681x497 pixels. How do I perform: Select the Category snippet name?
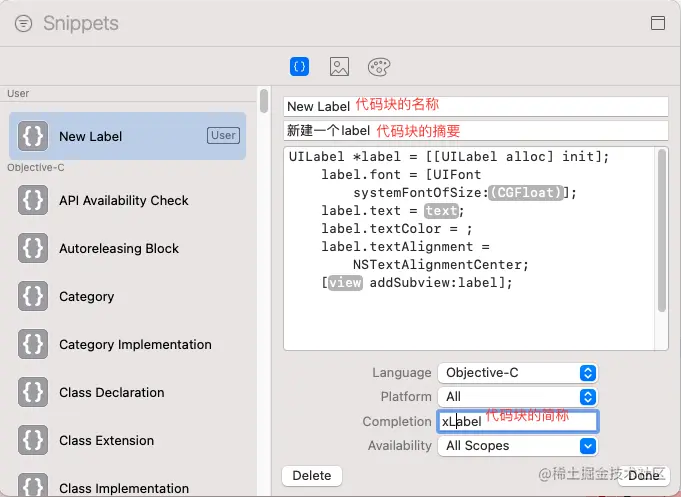click(86, 297)
